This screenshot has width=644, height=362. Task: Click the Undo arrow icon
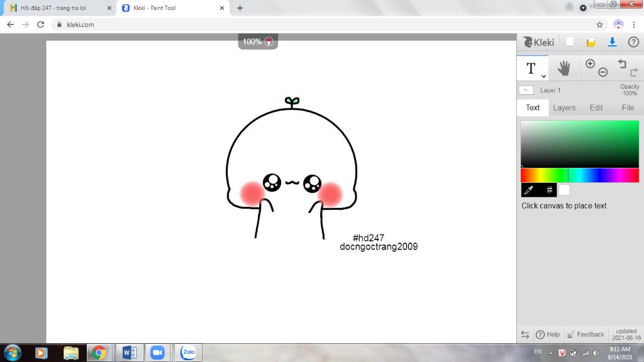pos(622,63)
